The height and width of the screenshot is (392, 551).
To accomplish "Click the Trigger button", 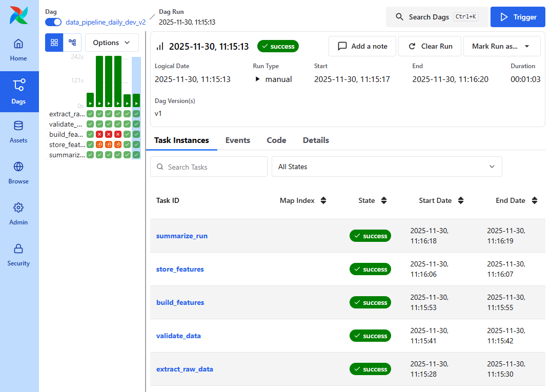I will click(x=517, y=17).
